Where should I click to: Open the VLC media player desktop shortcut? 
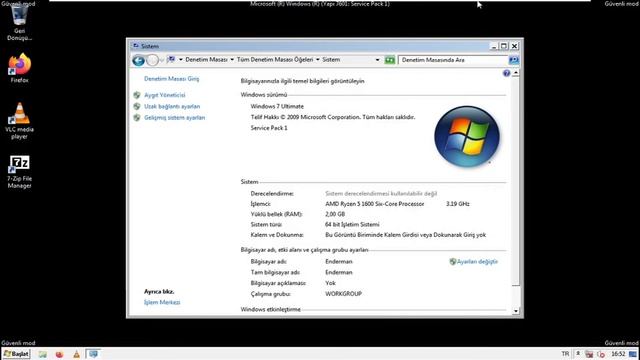(x=19, y=121)
